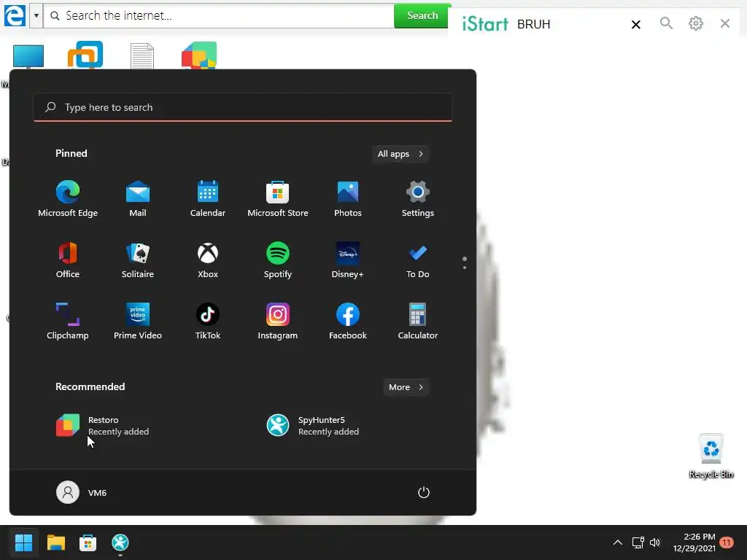747x560 pixels.
Task: Show more recommended items
Action: click(x=406, y=387)
